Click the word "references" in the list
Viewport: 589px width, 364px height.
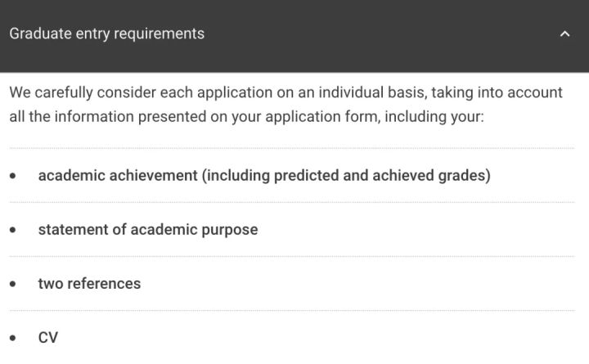tap(104, 284)
